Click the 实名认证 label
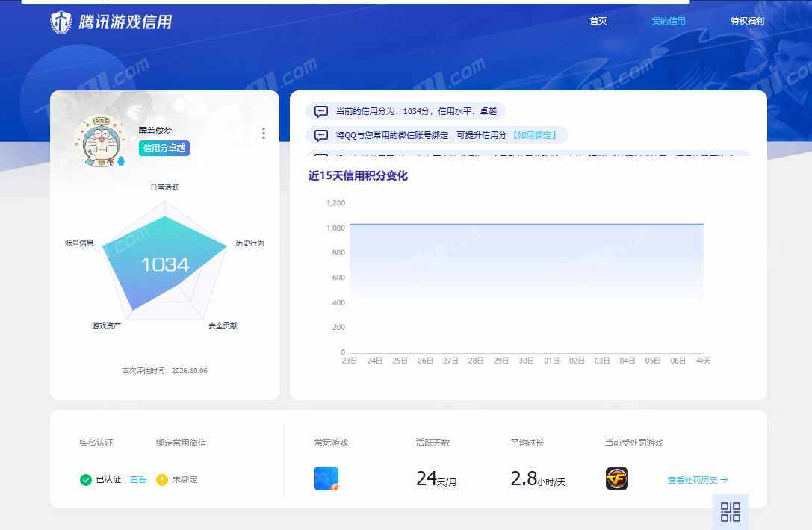This screenshot has width=812, height=530. click(96, 443)
